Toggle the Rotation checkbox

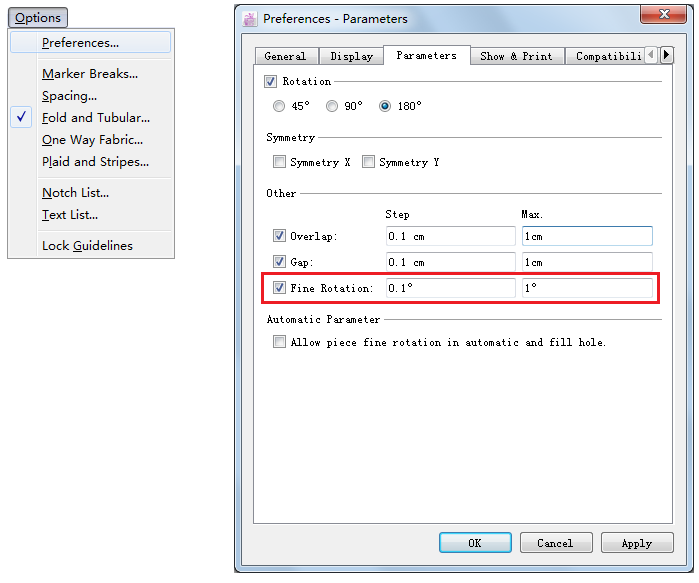(x=271, y=82)
